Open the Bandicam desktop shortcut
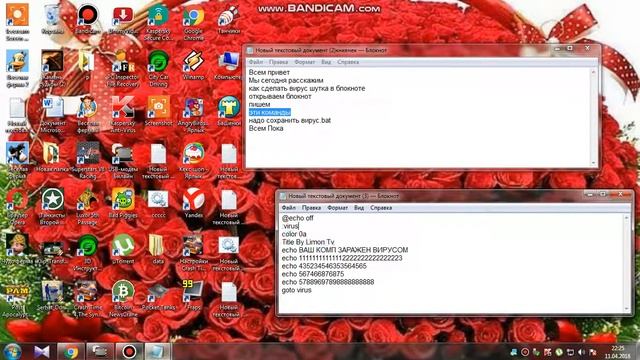This screenshot has height=360, width=640. 87,20
